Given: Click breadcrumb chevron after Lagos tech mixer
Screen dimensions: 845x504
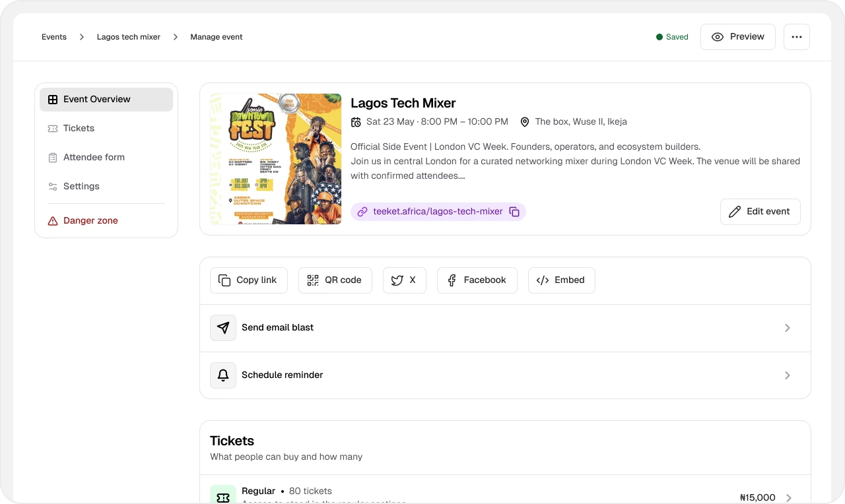Looking at the screenshot, I should 176,37.
